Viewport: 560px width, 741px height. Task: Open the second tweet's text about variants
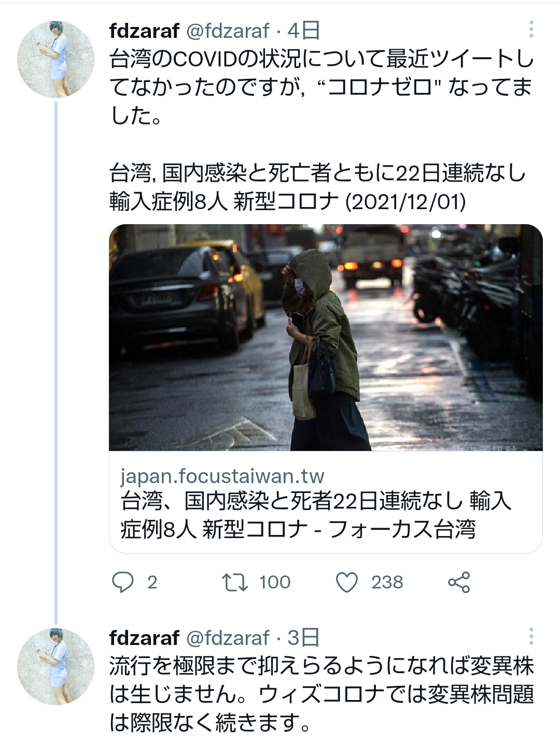coord(321,694)
